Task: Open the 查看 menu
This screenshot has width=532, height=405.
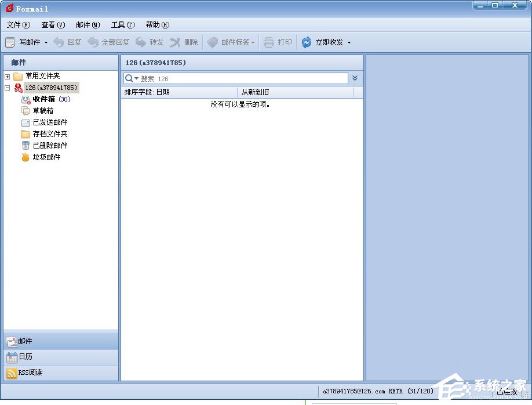Action: pos(52,25)
